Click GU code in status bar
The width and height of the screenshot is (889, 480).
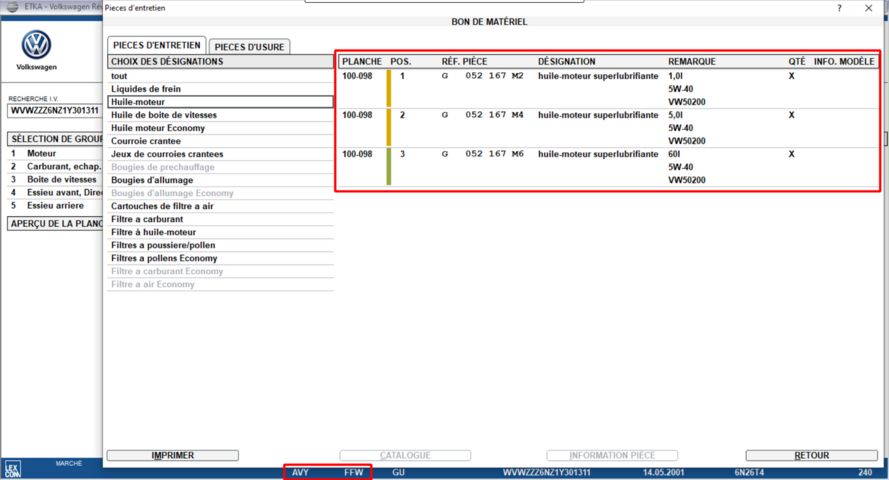(399, 473)
